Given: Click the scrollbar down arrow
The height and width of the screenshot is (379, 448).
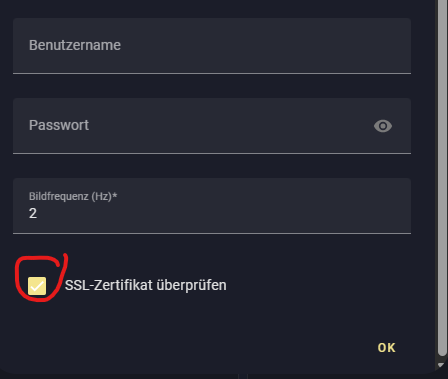Looking at the screenshot, I should coord(441,365).
